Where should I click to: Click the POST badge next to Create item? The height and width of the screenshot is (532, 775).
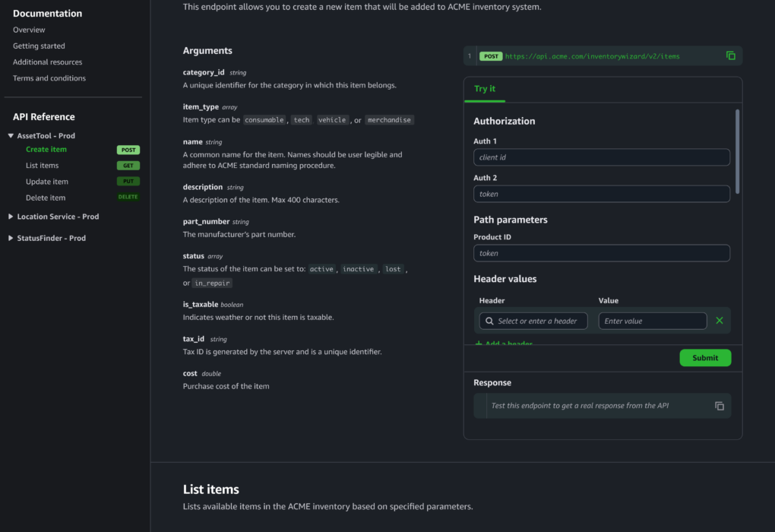click(128, 150)
